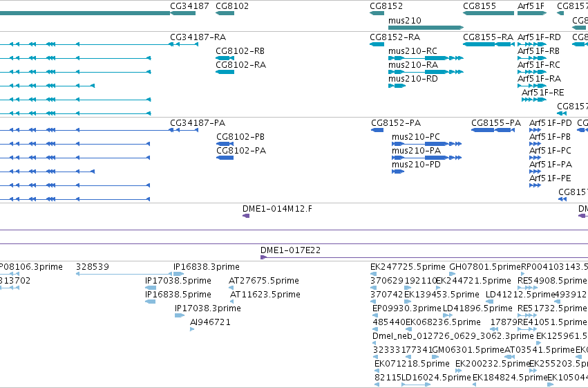This screenshot has width=588, height=388.
Task: Open EST GH07801.5prime
Action: (x=485, y=267)
